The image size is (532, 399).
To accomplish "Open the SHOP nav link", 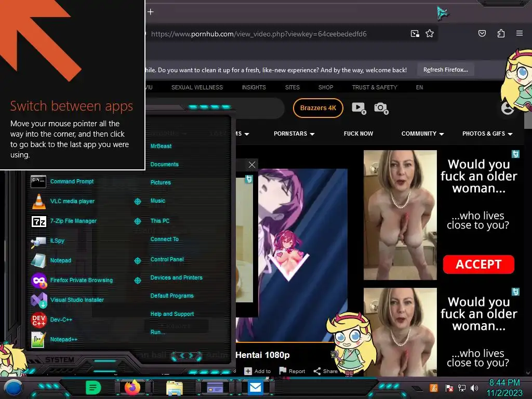I will (326, 87).
